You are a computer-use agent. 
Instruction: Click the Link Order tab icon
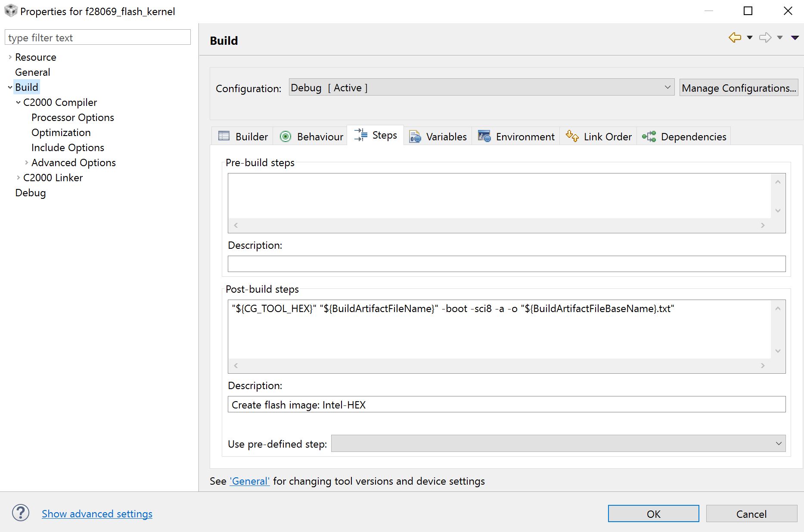572,136
